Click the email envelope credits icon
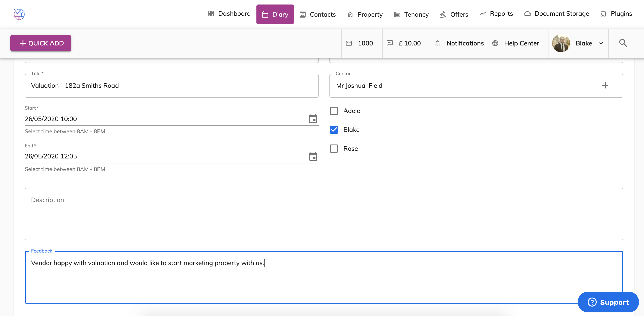The width and height of the screenshot is (644, 316). [349, 43]
